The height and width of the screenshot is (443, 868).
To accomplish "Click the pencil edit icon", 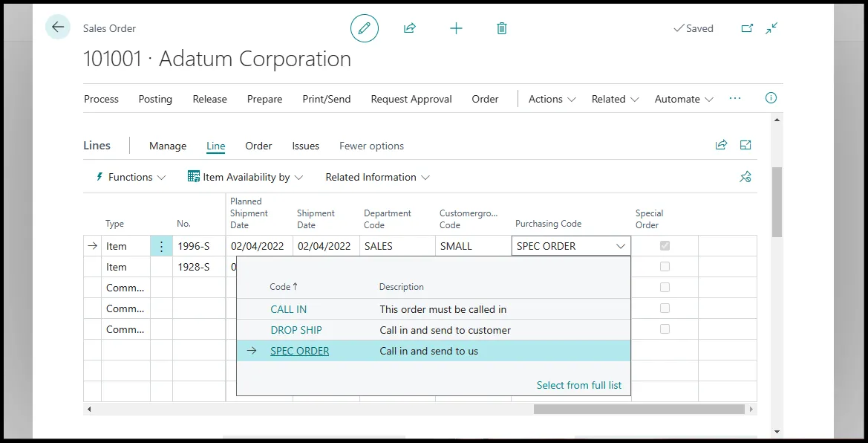I will [x=365, y=28].
